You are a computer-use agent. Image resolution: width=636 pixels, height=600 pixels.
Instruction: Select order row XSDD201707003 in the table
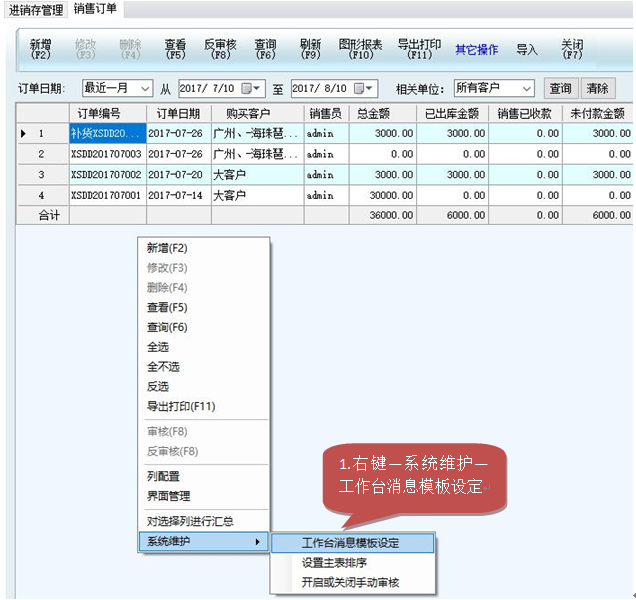click(107, 154)
